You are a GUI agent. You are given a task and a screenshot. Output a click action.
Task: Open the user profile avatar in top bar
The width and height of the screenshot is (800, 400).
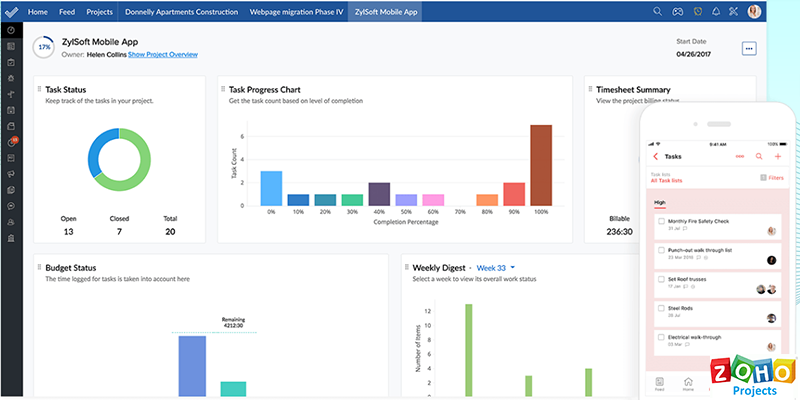[x=754, y=11]
